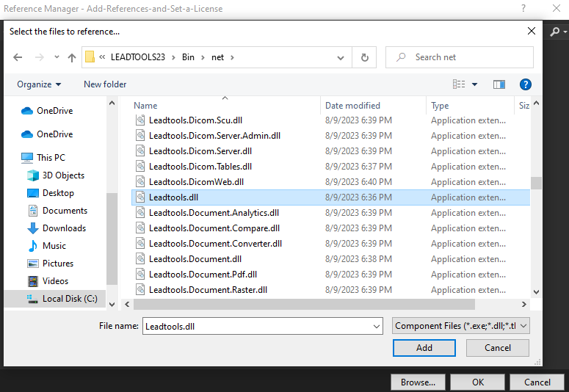This screenshot has height=392, width=569.
Task: Go back using the Back arrow
Action: [x=18, y=57]
